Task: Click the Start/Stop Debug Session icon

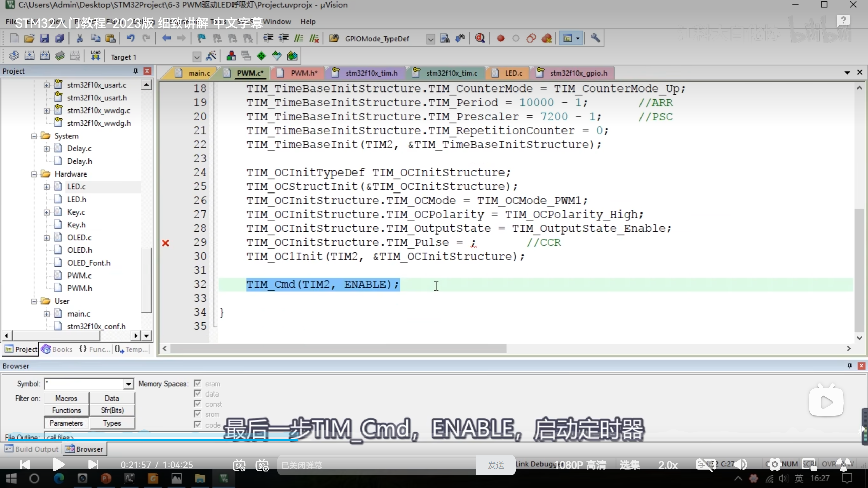Action: coord(480,38)
